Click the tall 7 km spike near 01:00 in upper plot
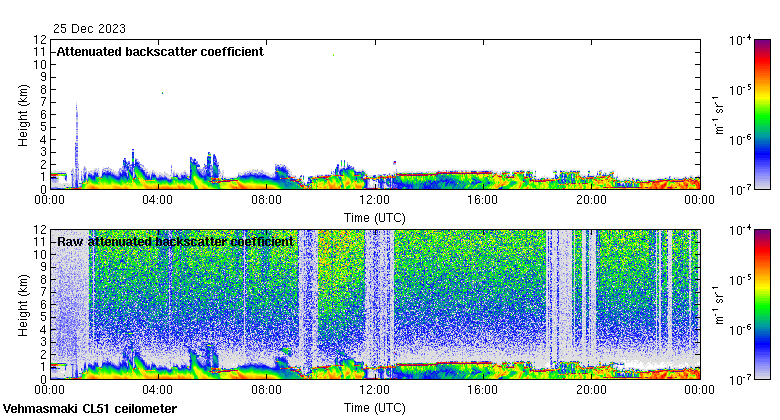 [77, 144]
